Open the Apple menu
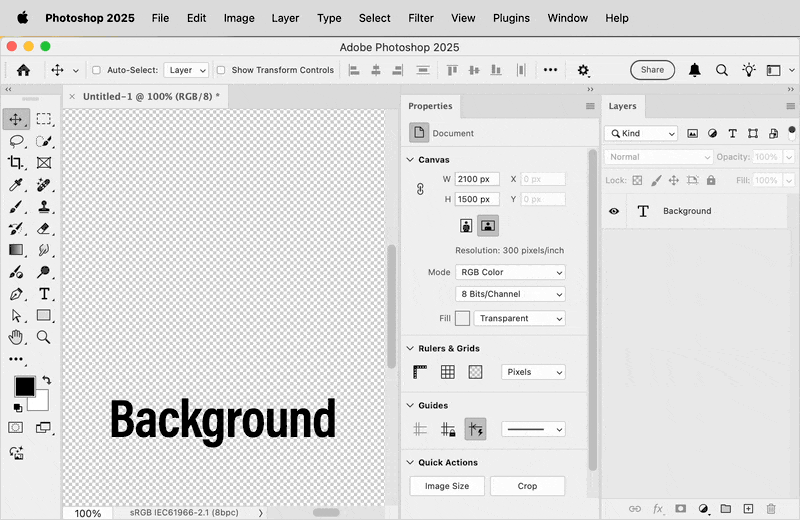800x520 pixels. pos(22,18)
